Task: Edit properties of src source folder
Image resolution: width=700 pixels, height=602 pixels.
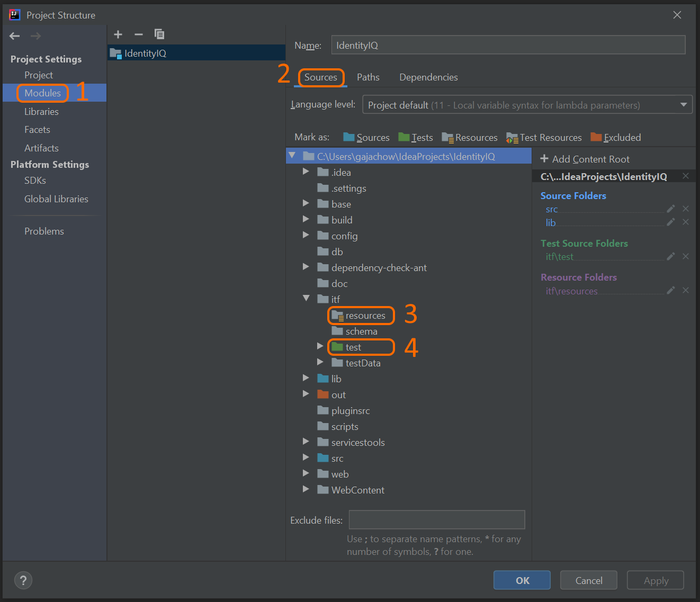Action: (x=671, y=209)
